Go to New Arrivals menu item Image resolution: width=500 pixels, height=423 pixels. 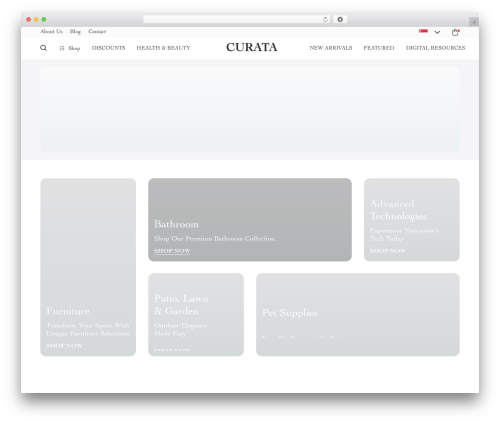pyautogui.click(x=331, y=48)
